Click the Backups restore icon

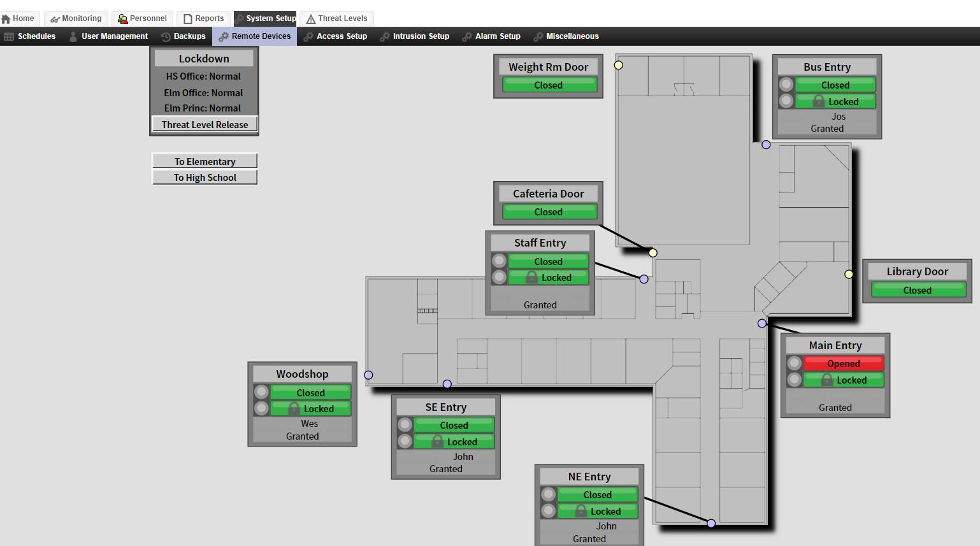coord(166,37)
